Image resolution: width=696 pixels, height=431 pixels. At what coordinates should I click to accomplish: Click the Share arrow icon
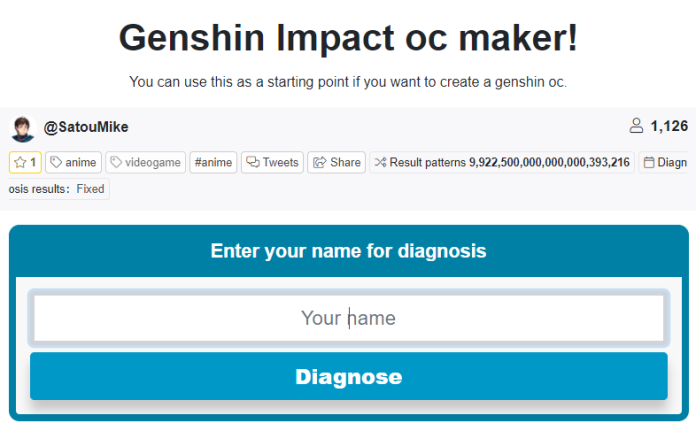click(319, 162)
